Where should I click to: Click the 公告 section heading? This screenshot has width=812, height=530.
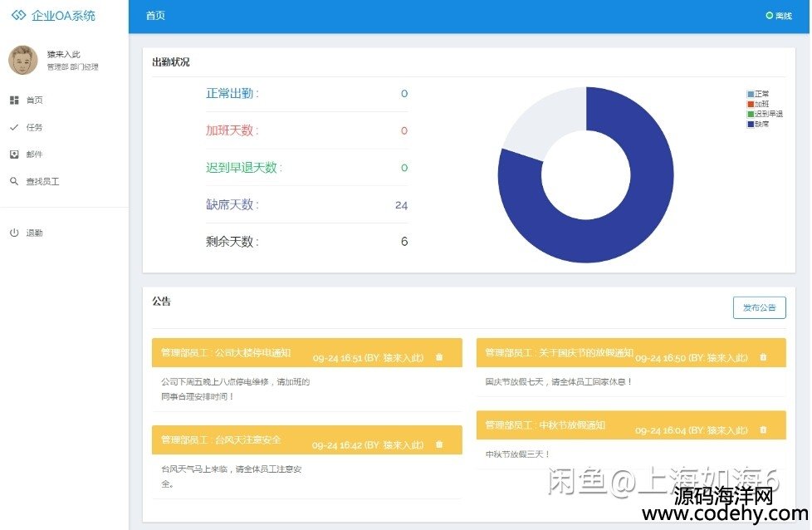(x=162, y=302)
